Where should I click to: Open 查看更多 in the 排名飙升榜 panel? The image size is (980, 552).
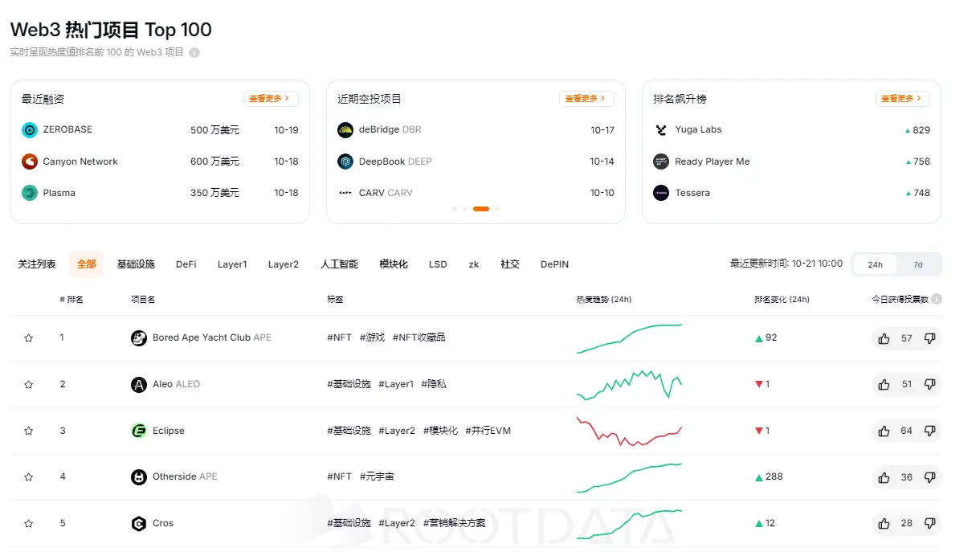902,98
